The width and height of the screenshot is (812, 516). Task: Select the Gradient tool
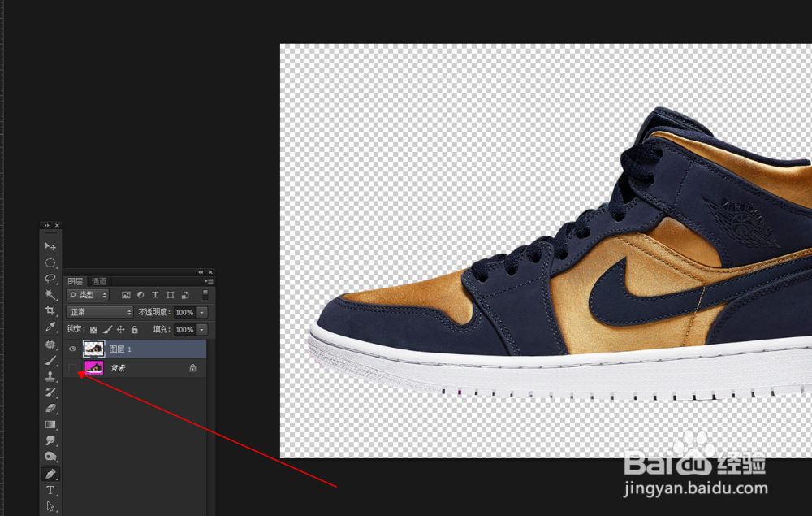(50, 424)
